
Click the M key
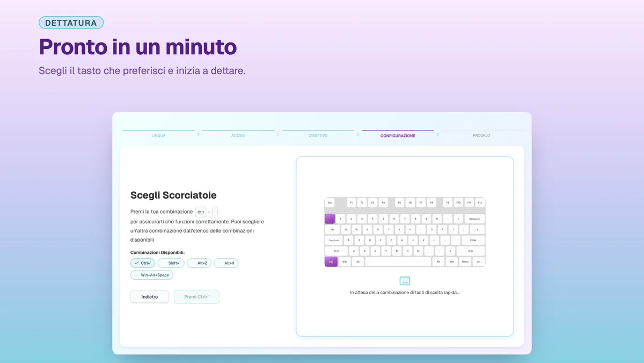[418, 251]
